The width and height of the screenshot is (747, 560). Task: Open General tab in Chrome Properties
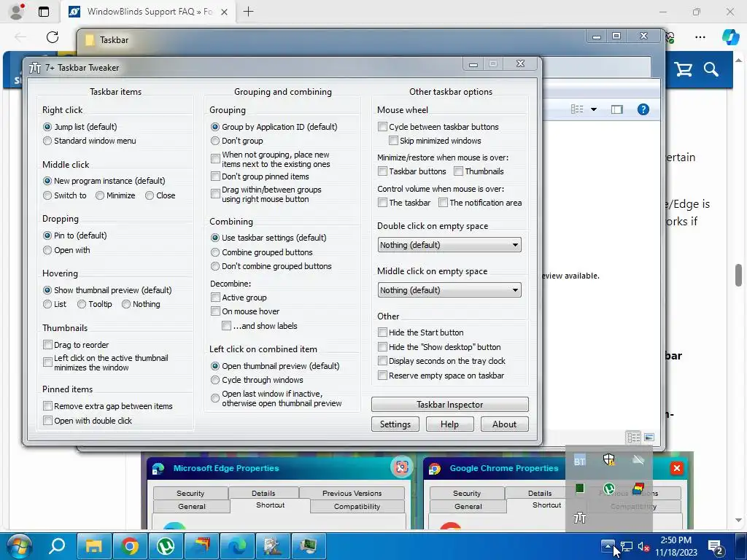pyautogui.click(x=468, y=506)
